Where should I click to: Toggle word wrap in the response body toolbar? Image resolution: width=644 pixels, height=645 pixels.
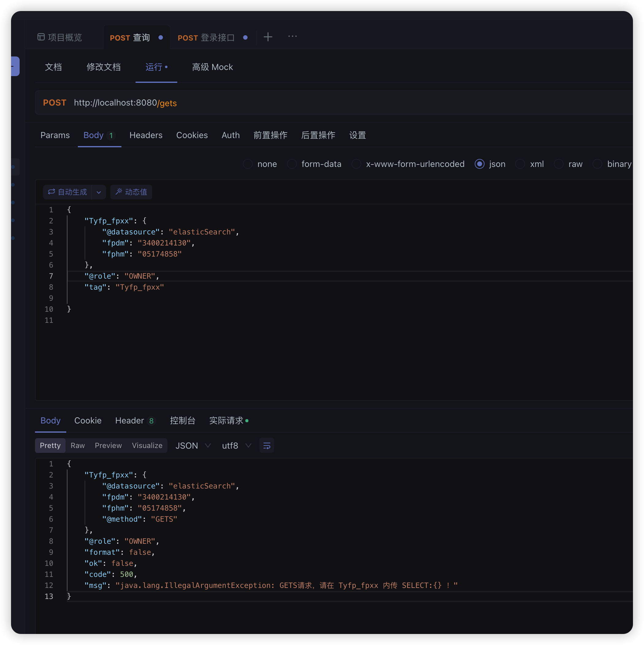(266, 445)
